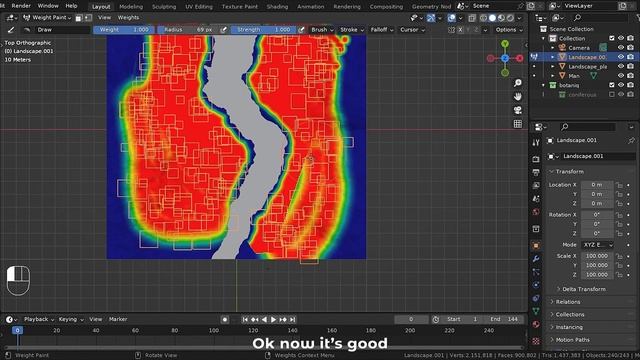Open the Weights menu in viewport header
The width and height of the screenshot is (640, 360).
(128, 18)
